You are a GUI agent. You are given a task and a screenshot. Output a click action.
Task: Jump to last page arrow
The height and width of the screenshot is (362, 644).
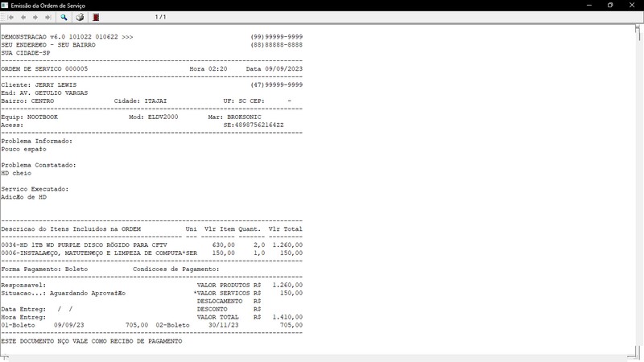48,17
